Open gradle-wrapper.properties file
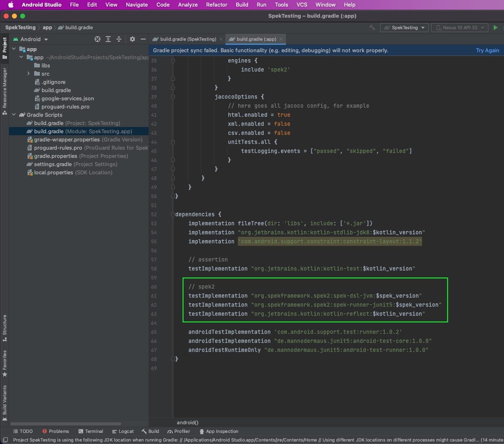The image size is (504, 444). click(x=85, y=139)
